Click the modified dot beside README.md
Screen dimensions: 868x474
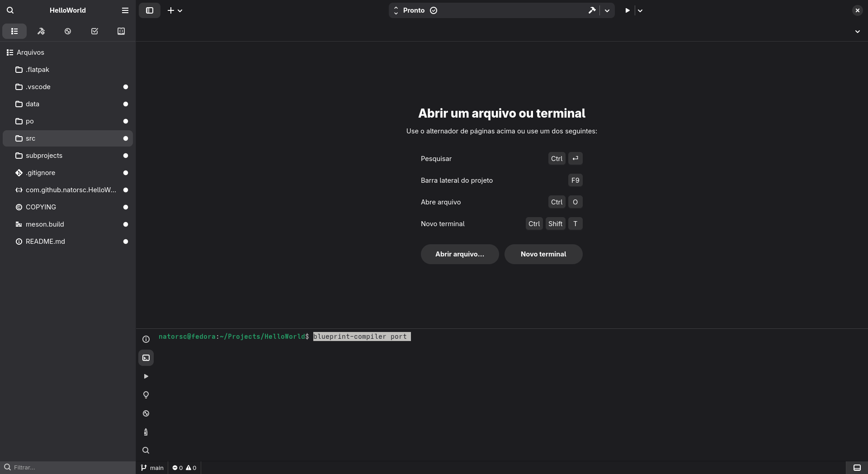[x=126, y=242]
